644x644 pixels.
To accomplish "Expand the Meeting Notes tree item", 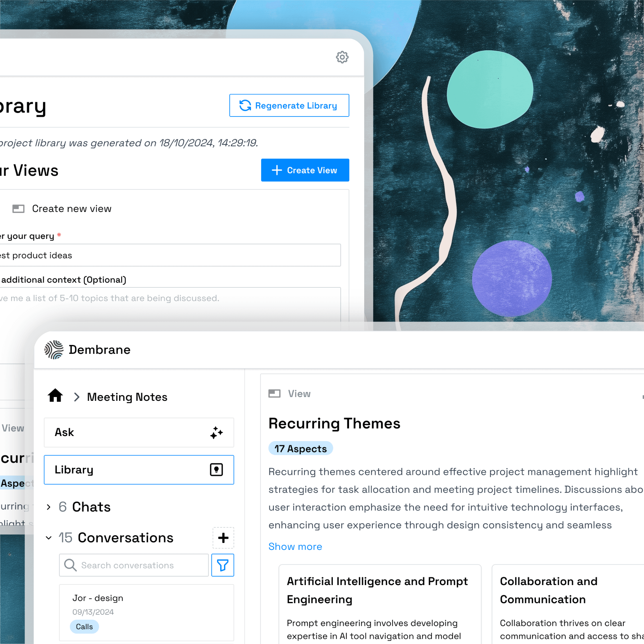I will [77, 397].
